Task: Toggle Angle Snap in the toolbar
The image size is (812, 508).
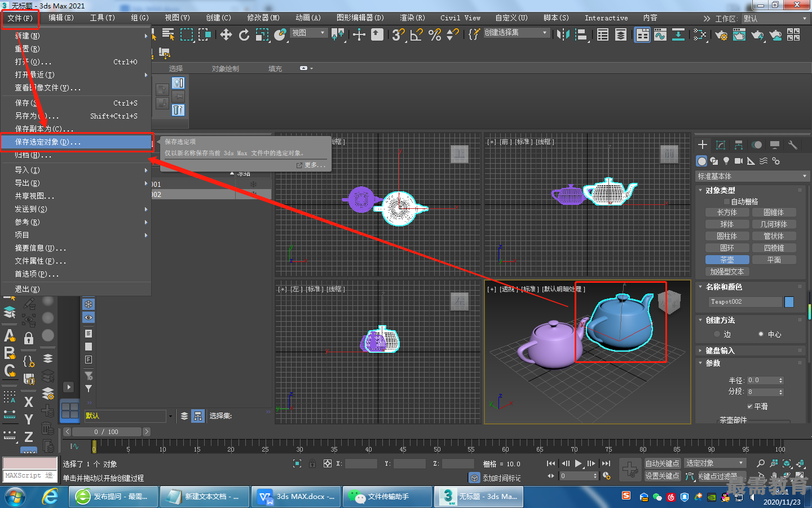Action: coord(417,35)
